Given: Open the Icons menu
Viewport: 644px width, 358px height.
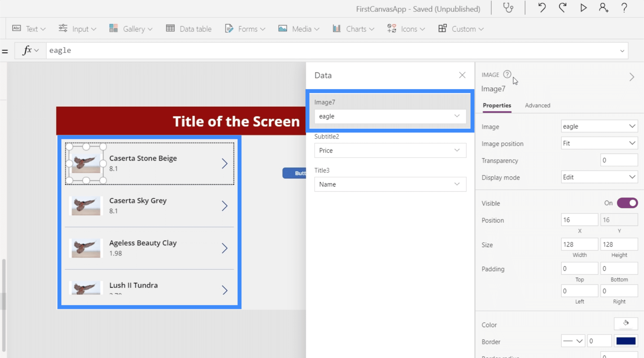Looking at the screenshot, I should click(406, 29).
